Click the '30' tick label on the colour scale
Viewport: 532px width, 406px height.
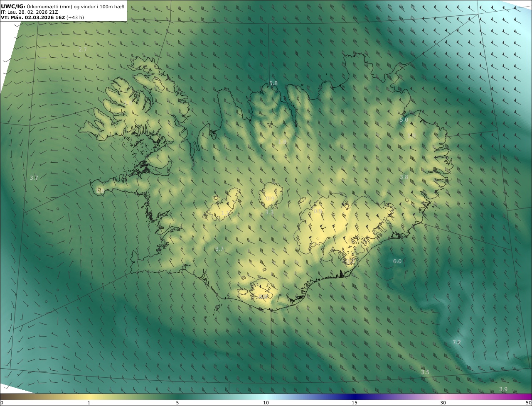tap(443, 403)
